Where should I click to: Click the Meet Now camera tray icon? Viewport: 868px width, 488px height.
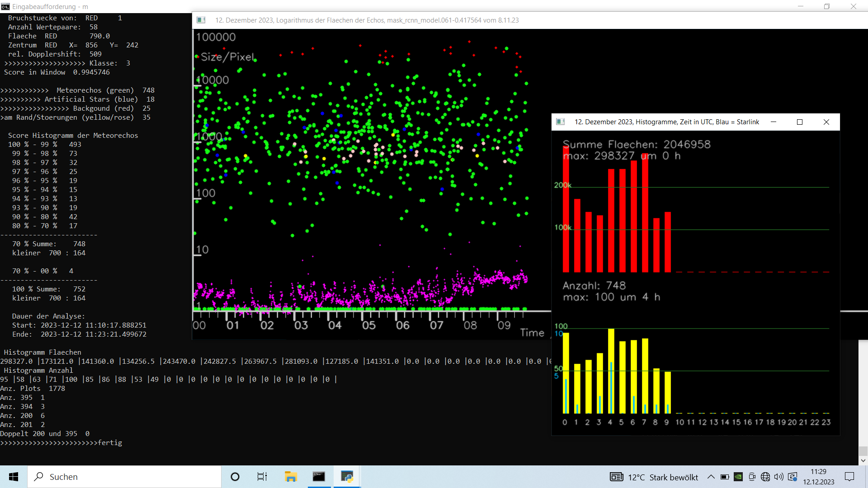(752, 477)
